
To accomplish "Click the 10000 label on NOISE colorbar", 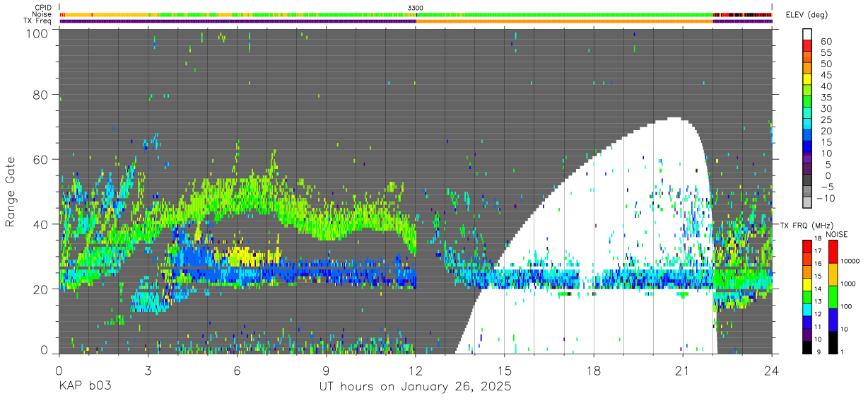I will point(850,262).
